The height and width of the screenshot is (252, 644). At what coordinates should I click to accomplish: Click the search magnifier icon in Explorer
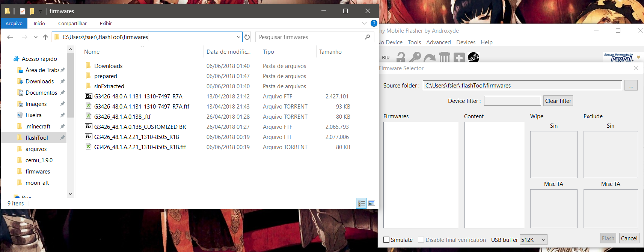click(367, 37)
